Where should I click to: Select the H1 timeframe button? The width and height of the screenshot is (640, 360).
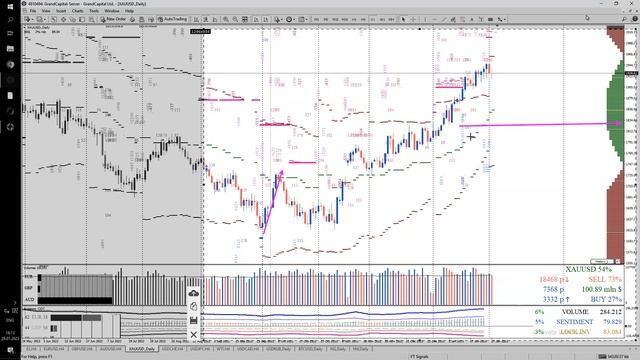click(x=354, y=19)
